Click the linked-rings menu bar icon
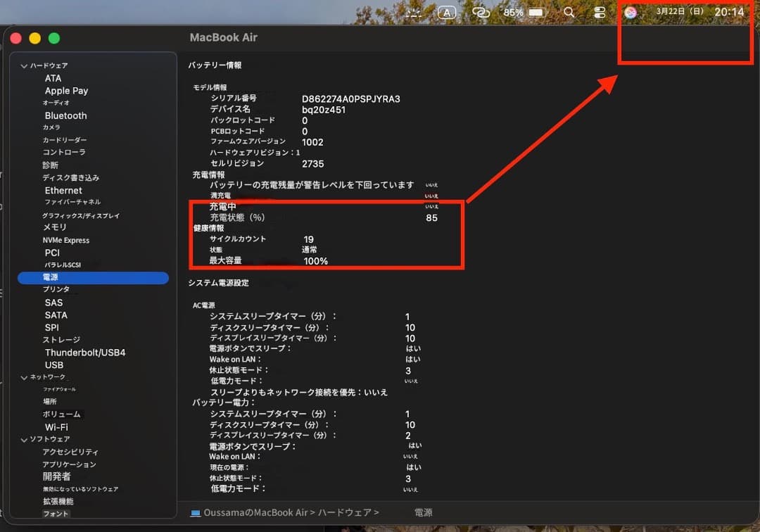The height and width of the screenshot is (532, 760). pos(481,13)
